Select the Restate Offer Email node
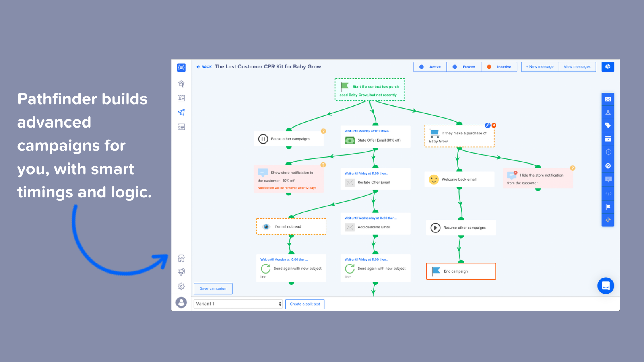 [376, 179]
